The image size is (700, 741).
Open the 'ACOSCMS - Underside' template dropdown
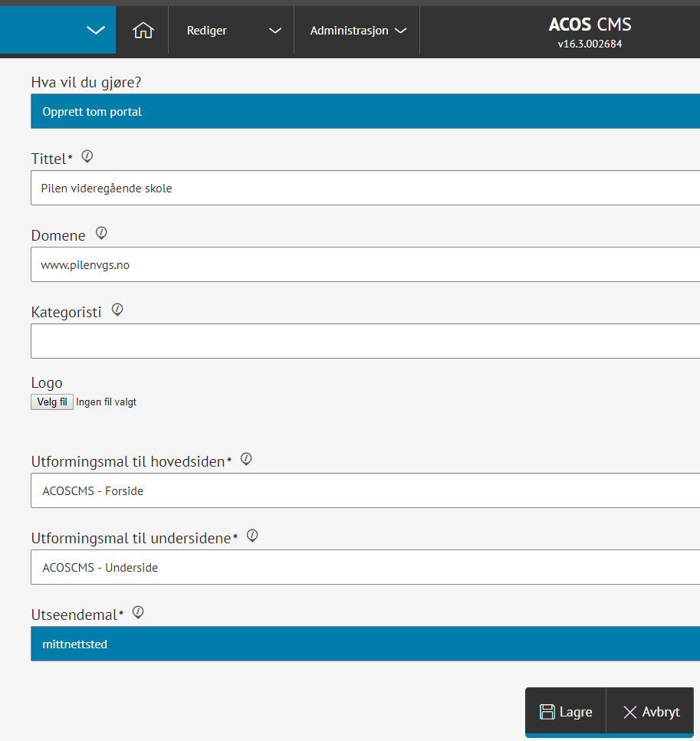click(365, 568)
